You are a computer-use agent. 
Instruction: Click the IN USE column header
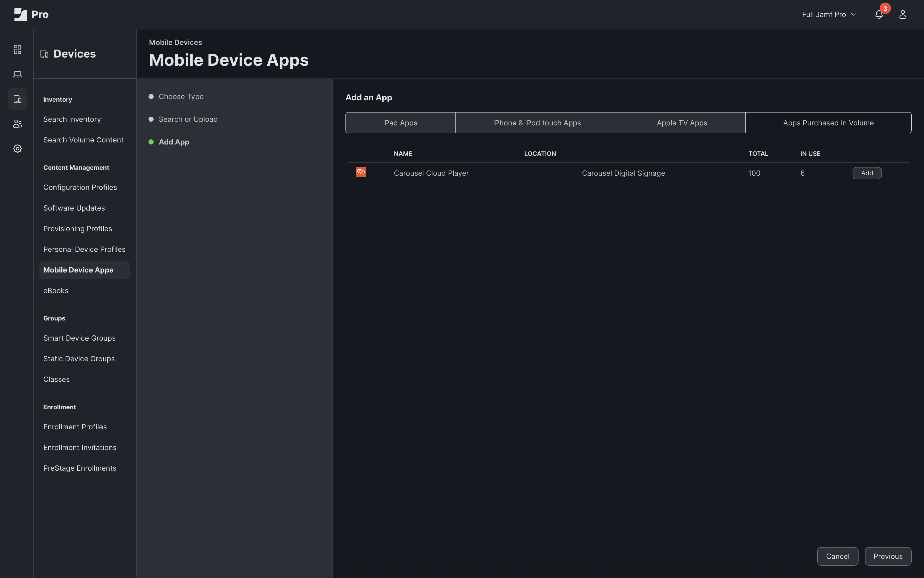(x=810, y=154)
